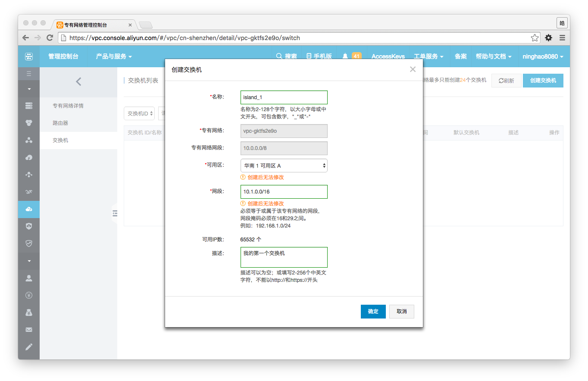
Task: Focus the 描述 description text area
Action: (284, 257)
